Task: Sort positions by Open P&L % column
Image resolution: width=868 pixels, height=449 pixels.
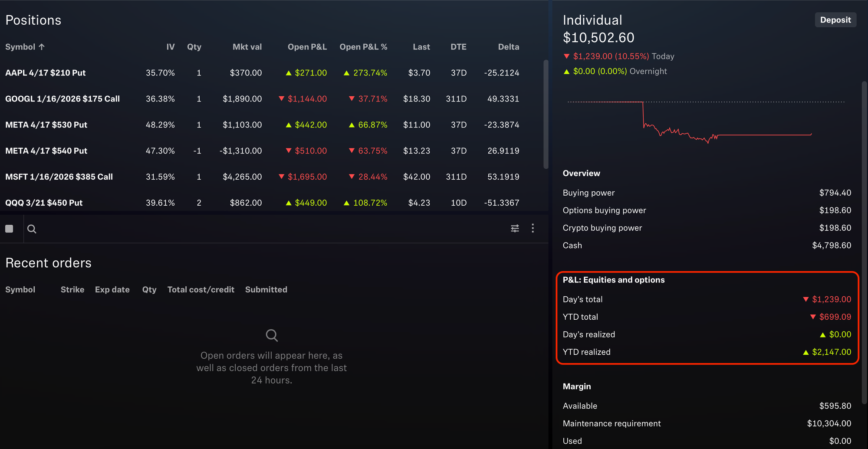Action: tap(363, 47)
